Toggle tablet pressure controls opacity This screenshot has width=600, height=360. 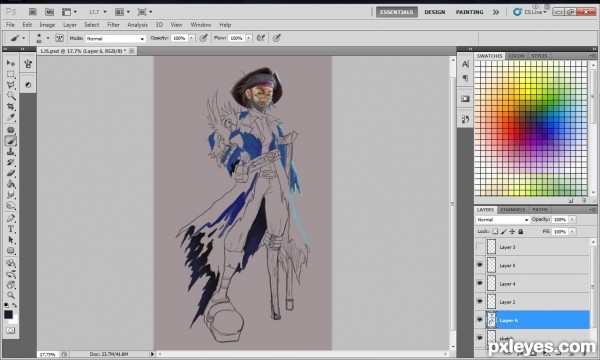coord(204,38)
